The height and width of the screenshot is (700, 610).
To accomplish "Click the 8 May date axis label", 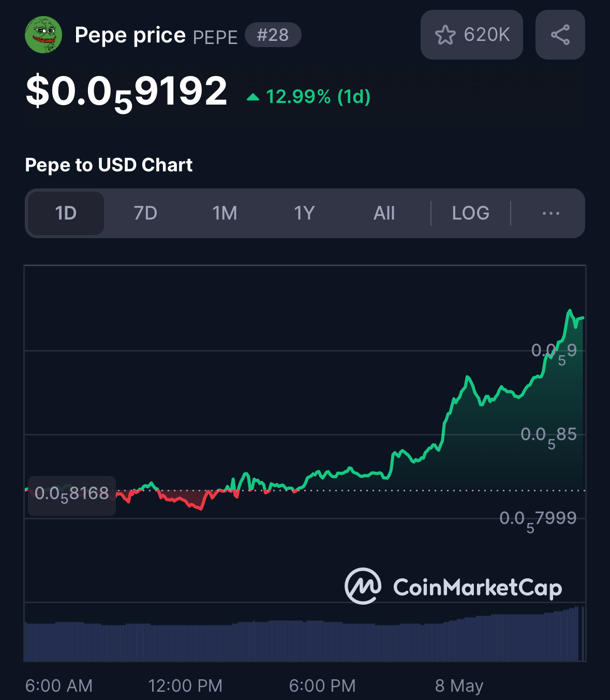I will (459, 686).
